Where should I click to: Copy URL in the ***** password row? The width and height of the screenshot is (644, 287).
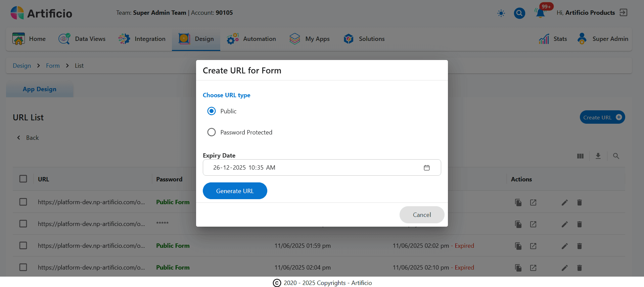518,224
